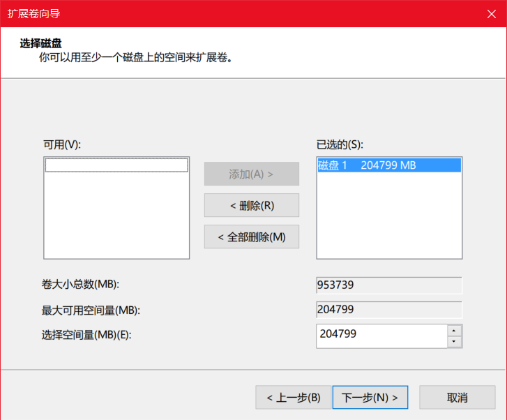Click the 最大可用空间量(MB): label

pos(91,310)
